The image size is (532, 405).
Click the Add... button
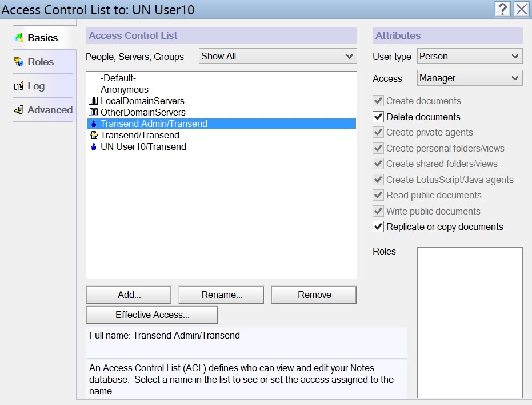click(x=129, y=295)
